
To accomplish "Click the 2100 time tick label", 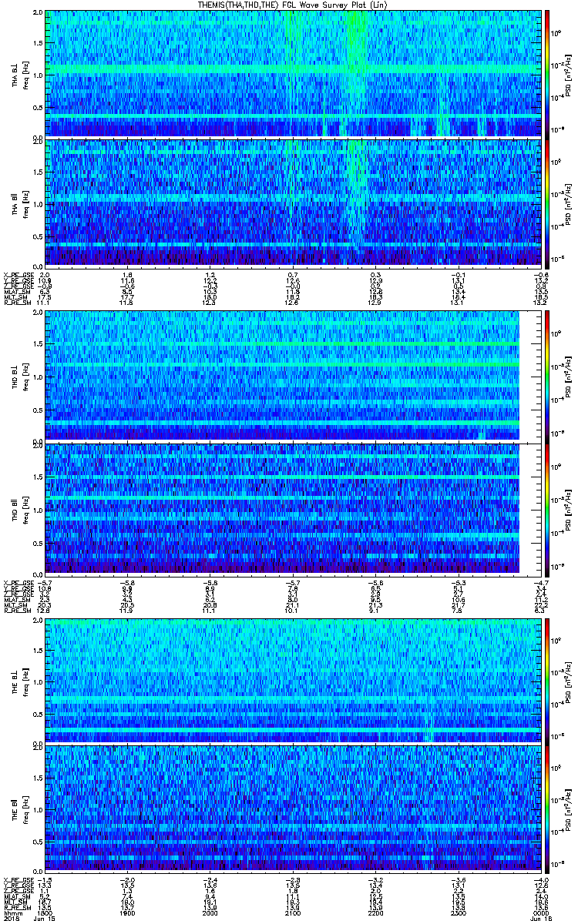I will (x=293, y=913).
